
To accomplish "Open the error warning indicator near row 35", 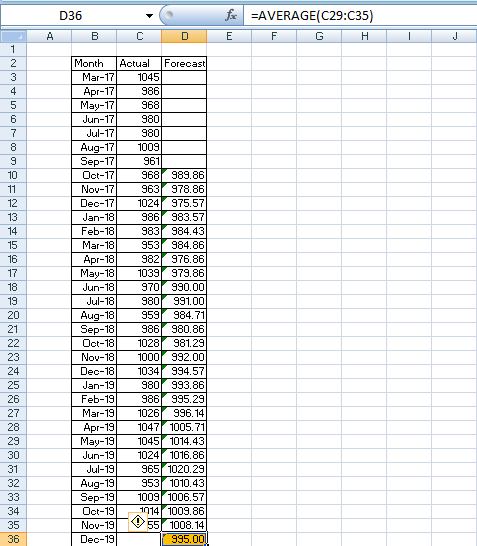I will coord(138,522).
